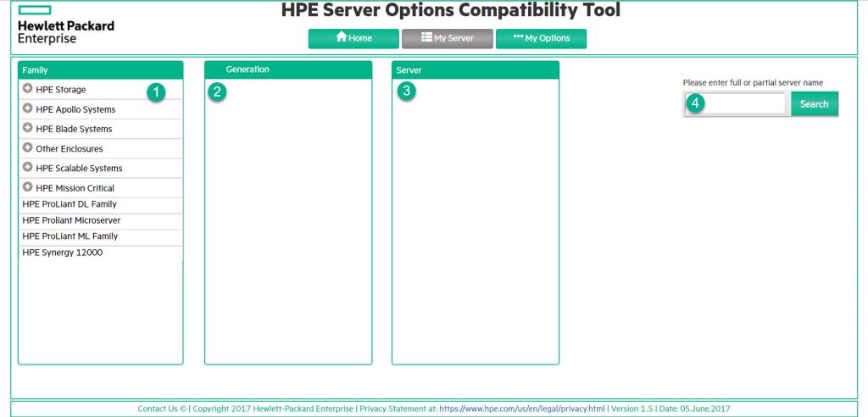Viewport: 868px width, 417px height.
Task: Expand HPE Blade Systems plus icon
Action: tap(27, 127)
